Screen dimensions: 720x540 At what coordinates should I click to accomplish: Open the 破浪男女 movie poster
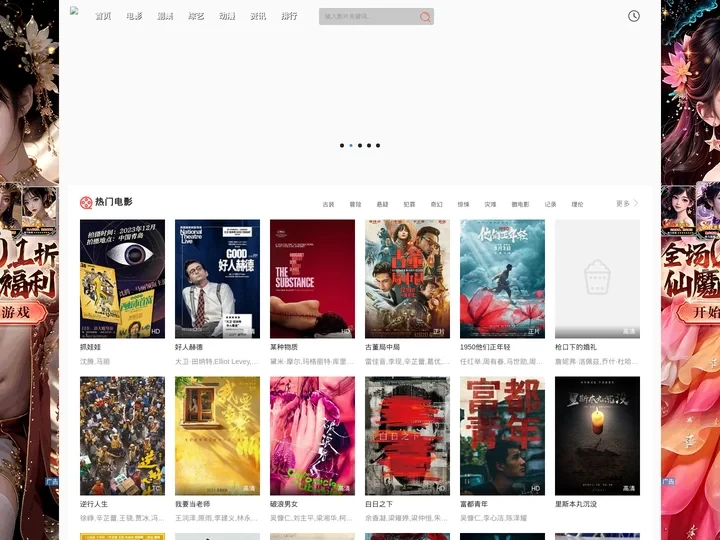pyautogui.click(x=312, y=436)
